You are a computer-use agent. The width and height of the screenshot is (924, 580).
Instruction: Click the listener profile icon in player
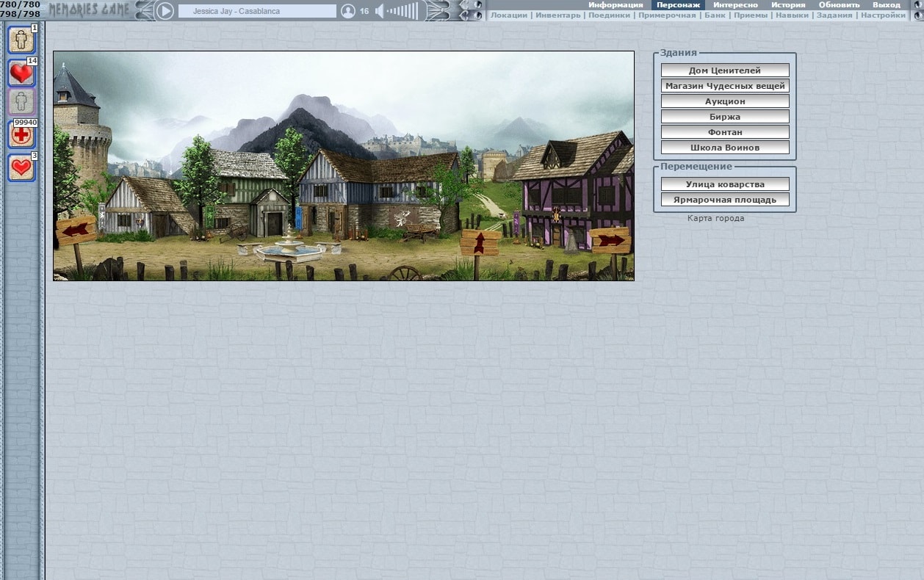click(x=348, y=11)
